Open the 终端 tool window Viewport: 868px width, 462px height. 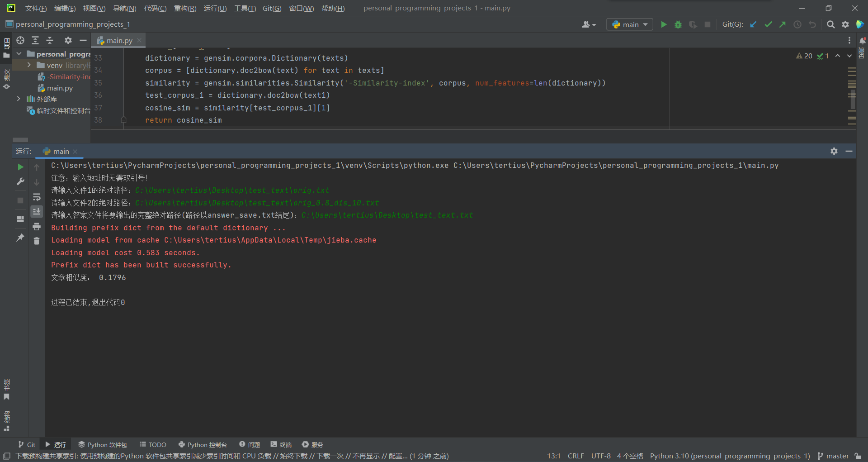click(x=281, y=445)
